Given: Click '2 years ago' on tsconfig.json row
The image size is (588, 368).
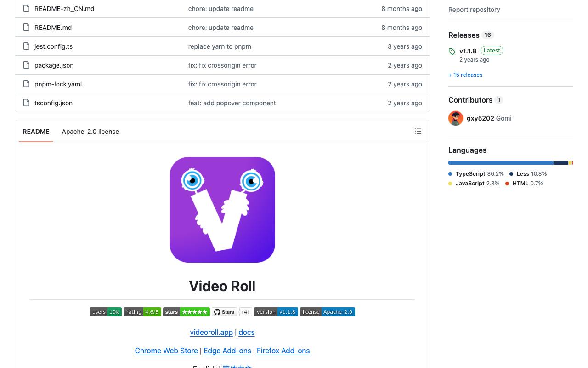Looking at the screenshot, I should pos(405,103).
